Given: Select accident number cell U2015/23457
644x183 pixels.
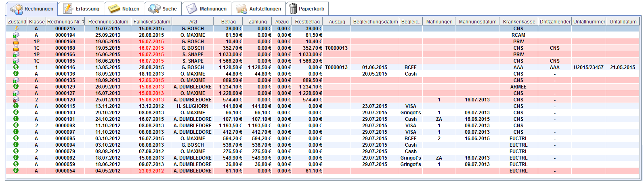Looking at the screenshot, I should pos(588,67).
